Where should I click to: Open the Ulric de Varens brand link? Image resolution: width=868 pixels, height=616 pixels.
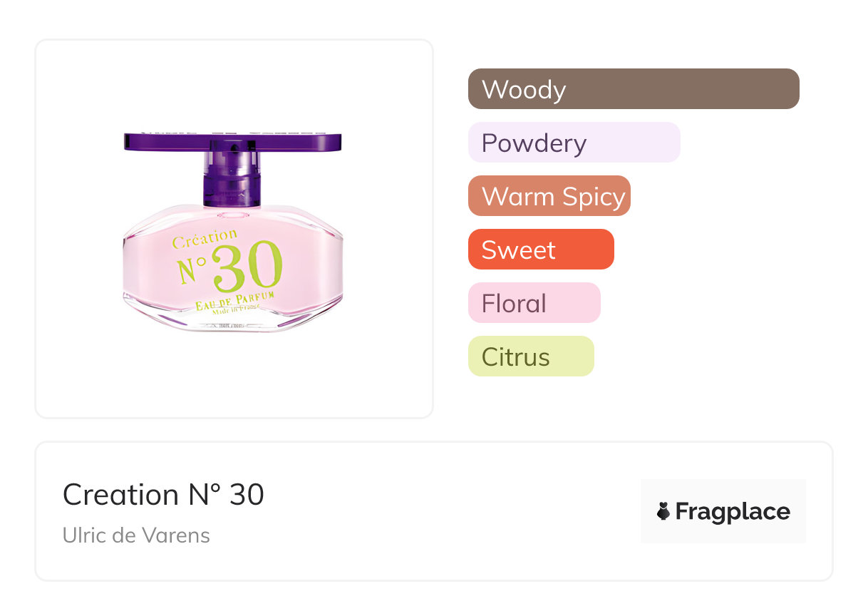pyautogui.click(x=136, y=535)
